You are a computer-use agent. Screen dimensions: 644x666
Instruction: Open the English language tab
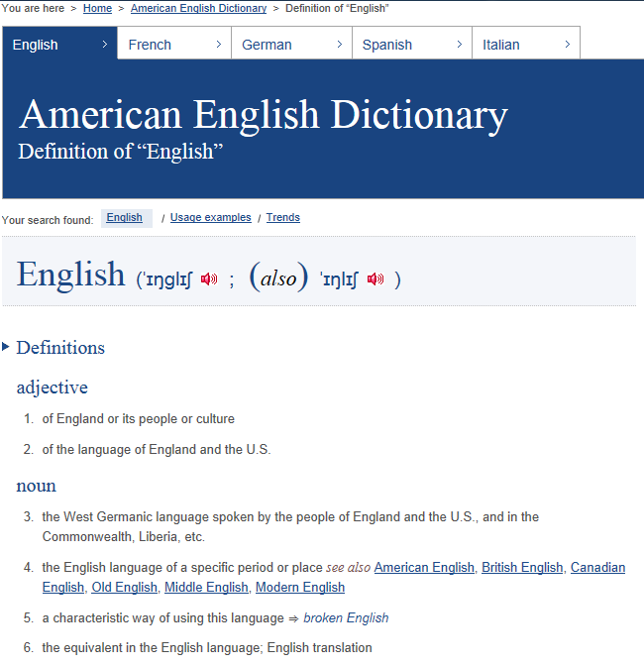59,45
